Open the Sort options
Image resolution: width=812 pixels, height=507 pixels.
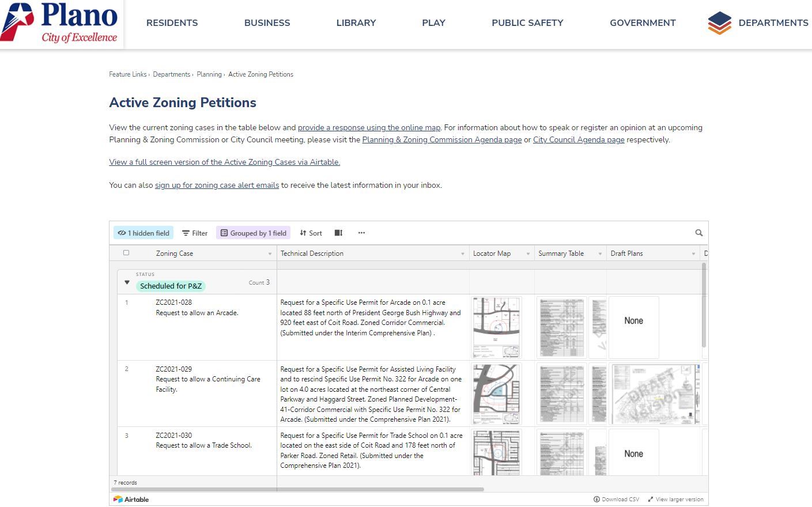(x=310, y=233)
